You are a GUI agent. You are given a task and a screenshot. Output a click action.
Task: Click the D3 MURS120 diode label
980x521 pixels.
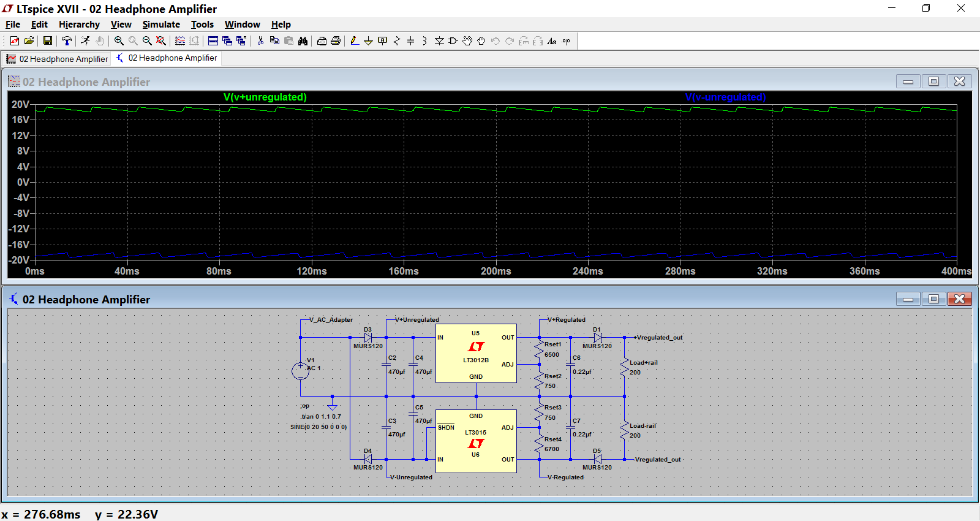pyautogui.click(x=367, y=346)
